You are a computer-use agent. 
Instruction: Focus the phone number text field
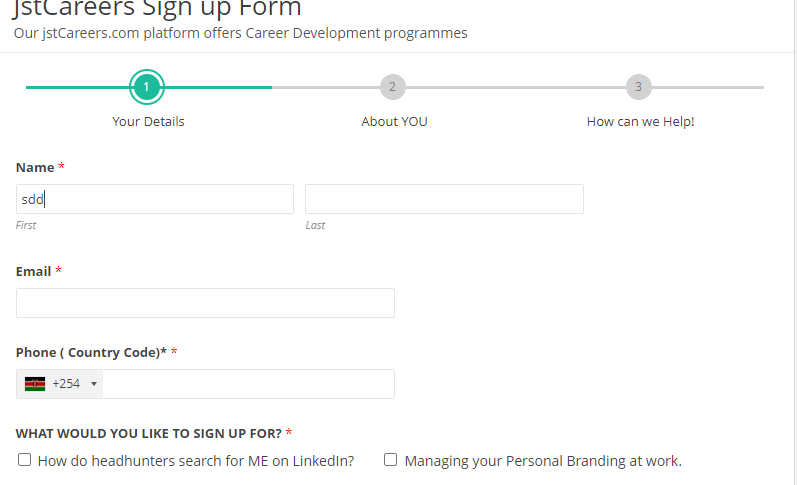tap(248, 384)
